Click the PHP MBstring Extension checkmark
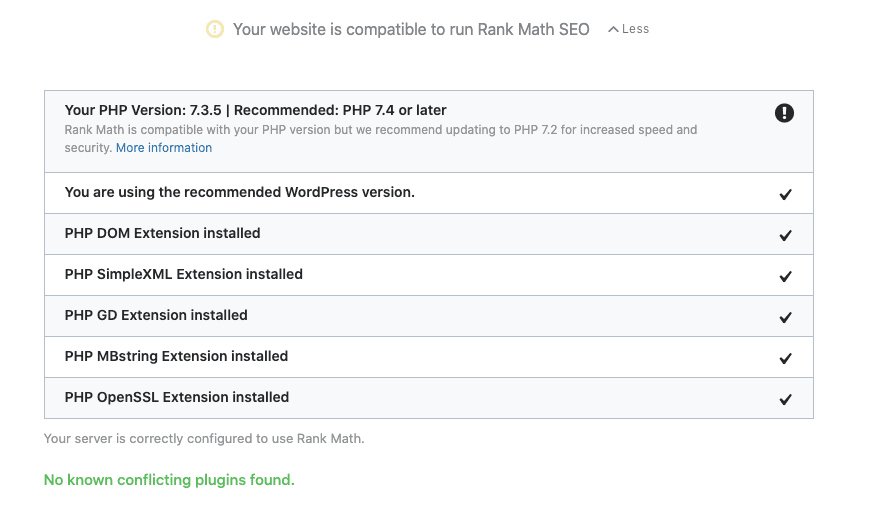This screenshot has width=872, height=512. click(x=786, y=358)
